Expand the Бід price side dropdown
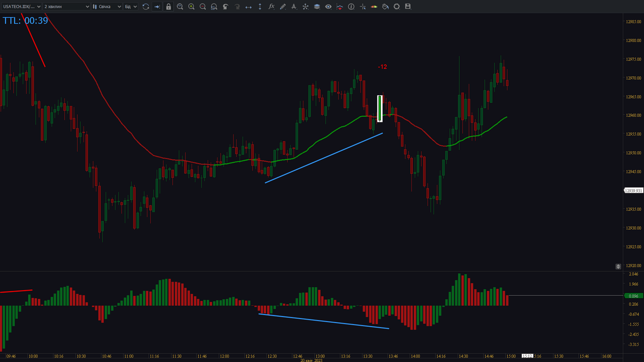 point(131,6)
